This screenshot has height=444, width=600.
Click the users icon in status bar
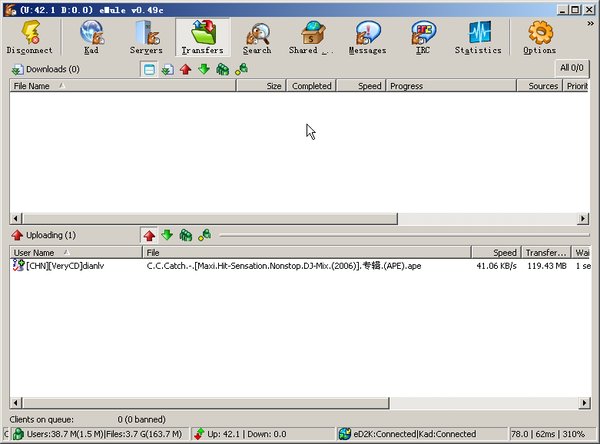18,434
